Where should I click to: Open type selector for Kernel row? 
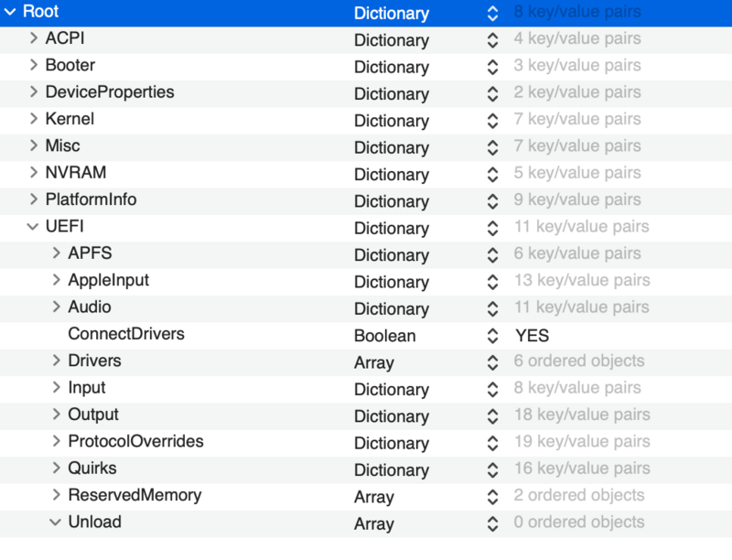[x=493, y=120]
